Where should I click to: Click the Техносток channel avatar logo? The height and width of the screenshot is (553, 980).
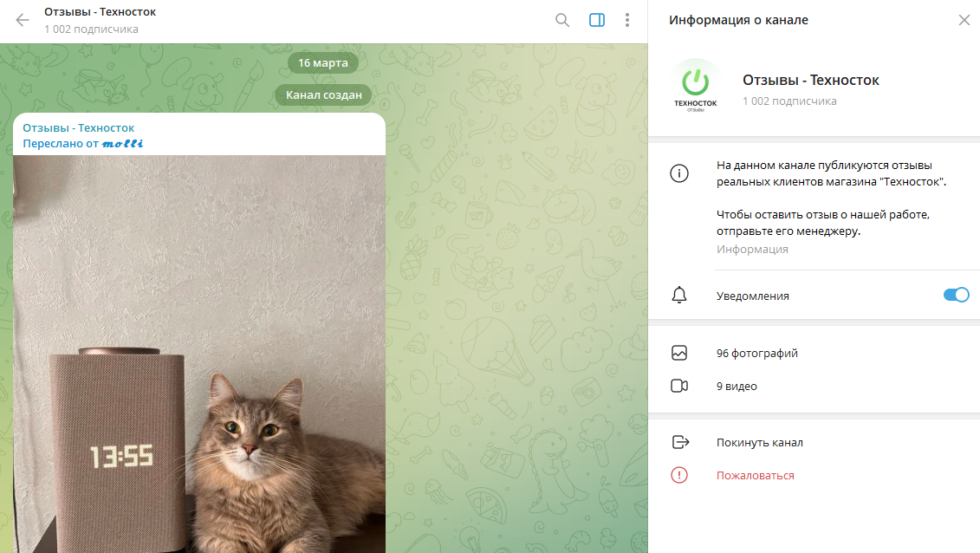(x=696, y=85)
